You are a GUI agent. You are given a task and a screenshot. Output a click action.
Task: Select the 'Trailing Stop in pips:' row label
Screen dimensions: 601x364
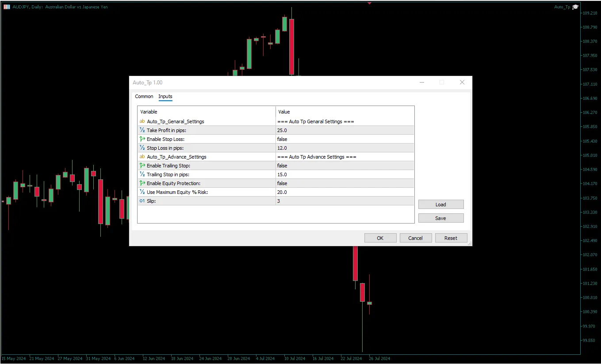[x=168, y=174]
